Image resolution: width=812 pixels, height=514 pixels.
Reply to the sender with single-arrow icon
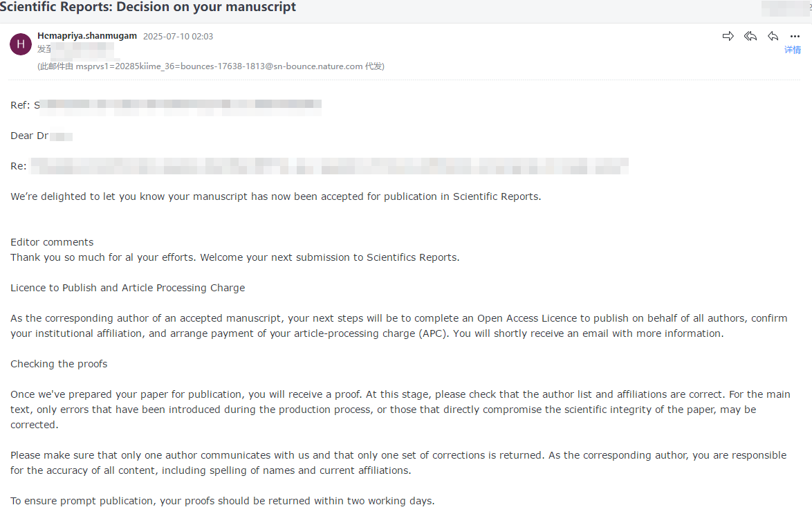coord(773,36)
